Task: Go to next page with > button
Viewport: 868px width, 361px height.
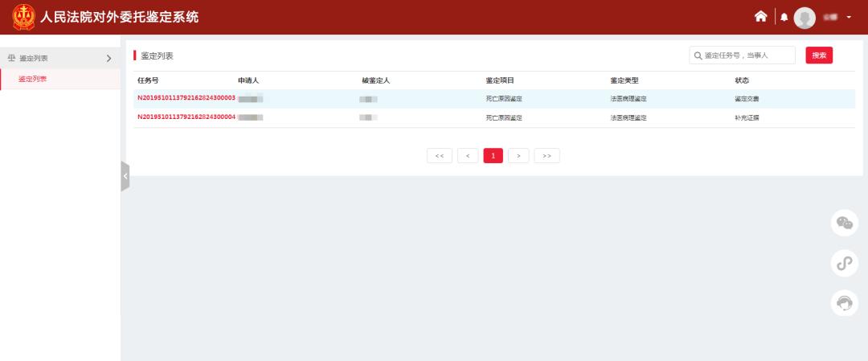Action: click(518, 156)
